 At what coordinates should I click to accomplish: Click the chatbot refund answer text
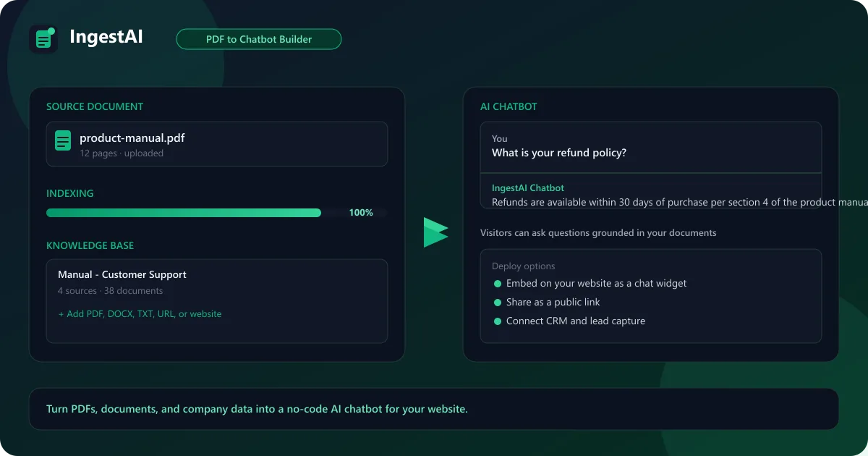[x=678, y=202]
